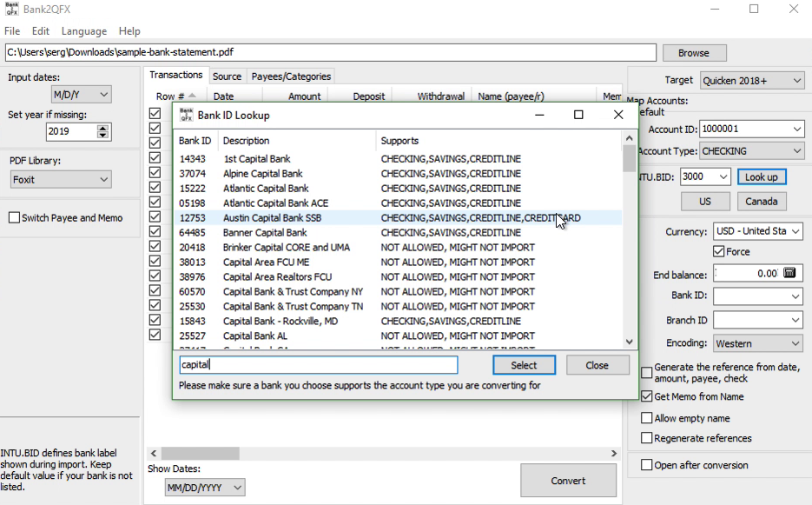Click the Description column header
This screenshot has width=812, height=505.
coord(297,141)
